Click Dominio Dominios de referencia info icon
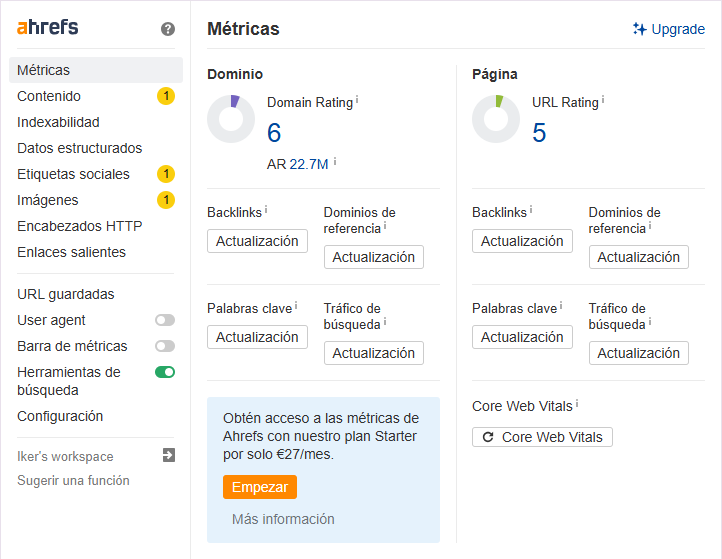This screenshot has width=722, height=559. (x=385, y=226)
